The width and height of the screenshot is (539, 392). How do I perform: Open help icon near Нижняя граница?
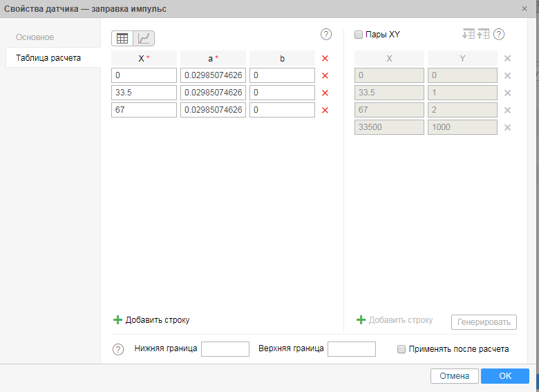[118, 349]
